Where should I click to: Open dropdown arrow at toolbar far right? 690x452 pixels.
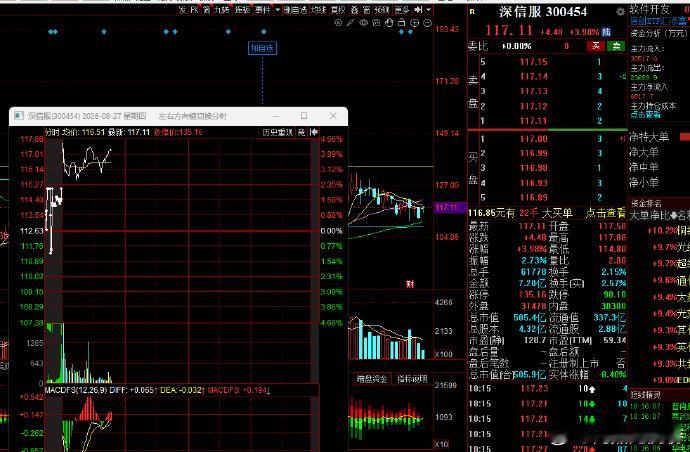429,9
